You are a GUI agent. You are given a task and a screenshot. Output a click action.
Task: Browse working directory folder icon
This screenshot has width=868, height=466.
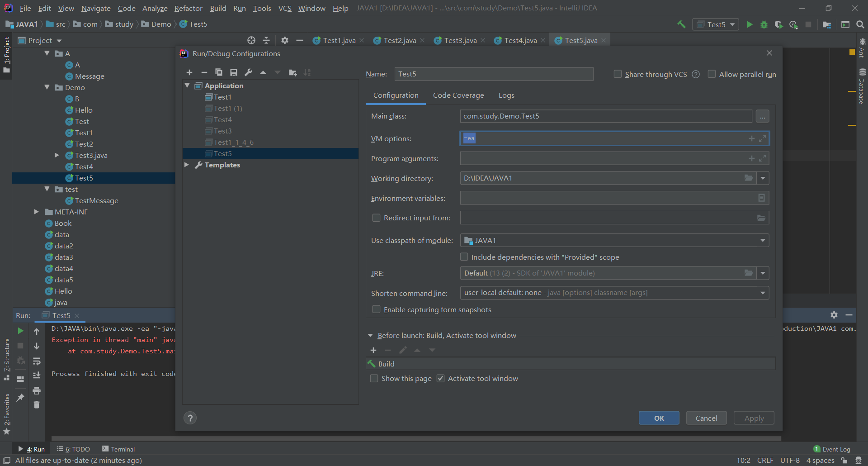pos(749,178)
